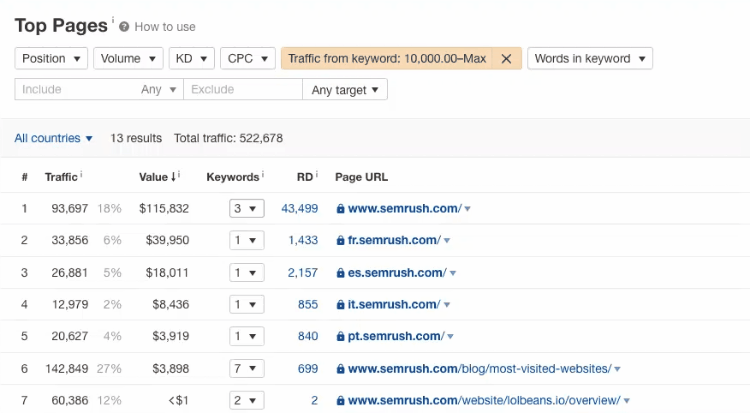Image resolution: width=750 pixels, height=413 pixels.
Task: Click the info icon beside Traffic header
Action: [81, 175]
